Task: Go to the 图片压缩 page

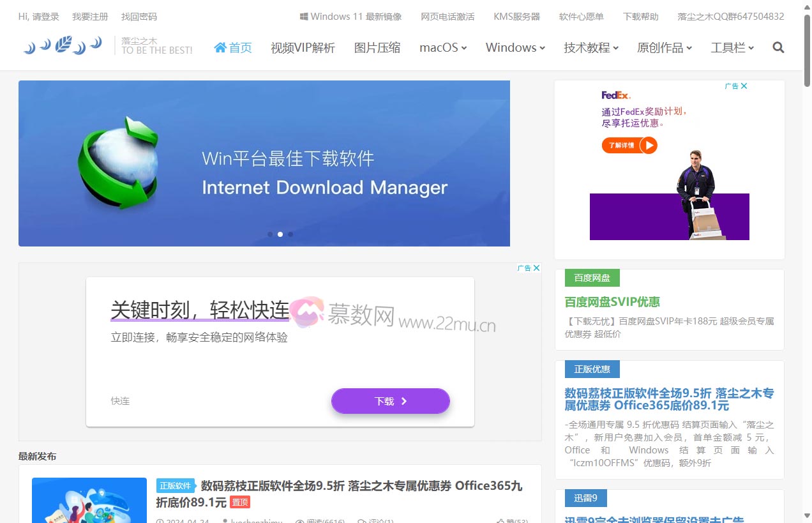Action: pyautogui.click(x=377, y=47)
